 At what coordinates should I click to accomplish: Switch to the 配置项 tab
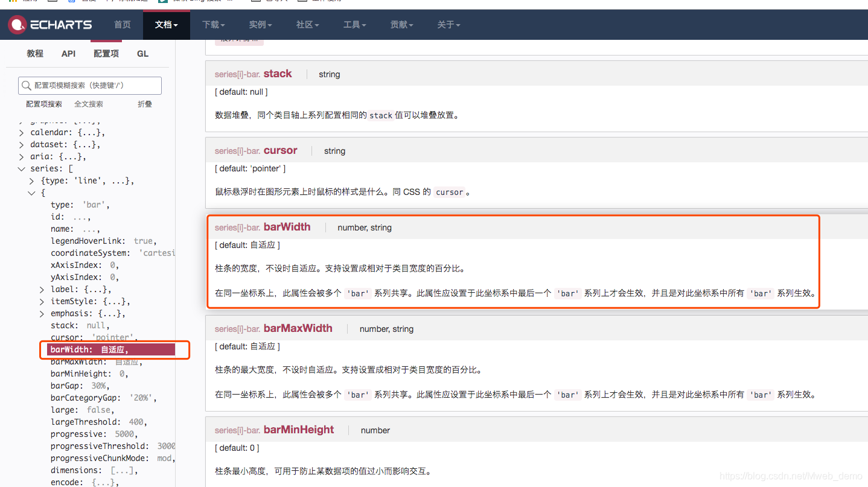[x=106, y=54]
